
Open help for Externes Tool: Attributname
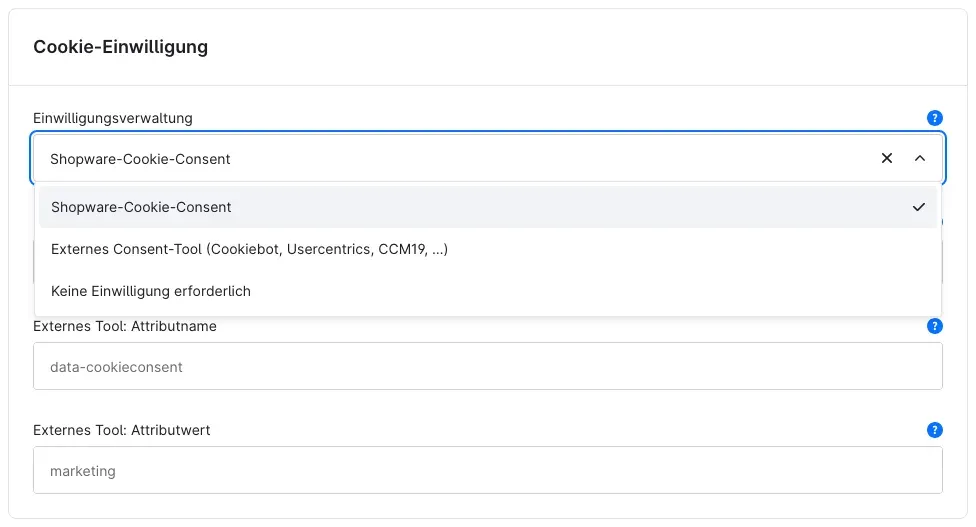coord(934,326)
